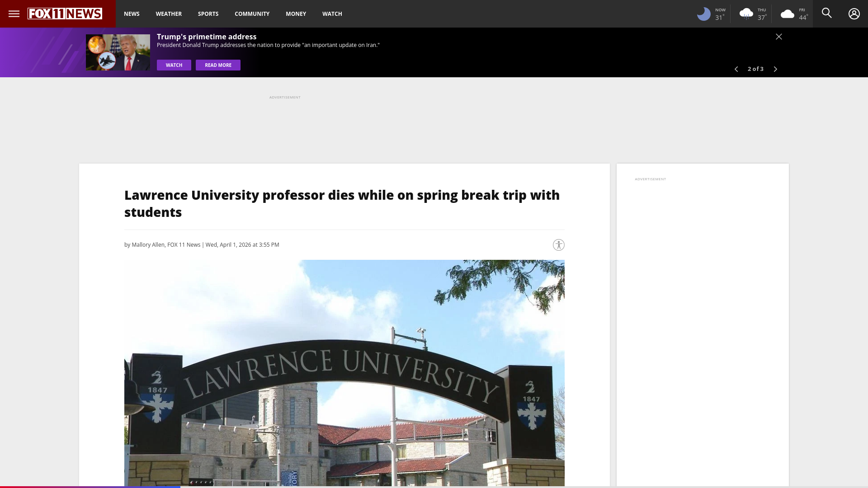Open the hamburger menu icon
Screen dimensions: 868x488
pos(14,14)
